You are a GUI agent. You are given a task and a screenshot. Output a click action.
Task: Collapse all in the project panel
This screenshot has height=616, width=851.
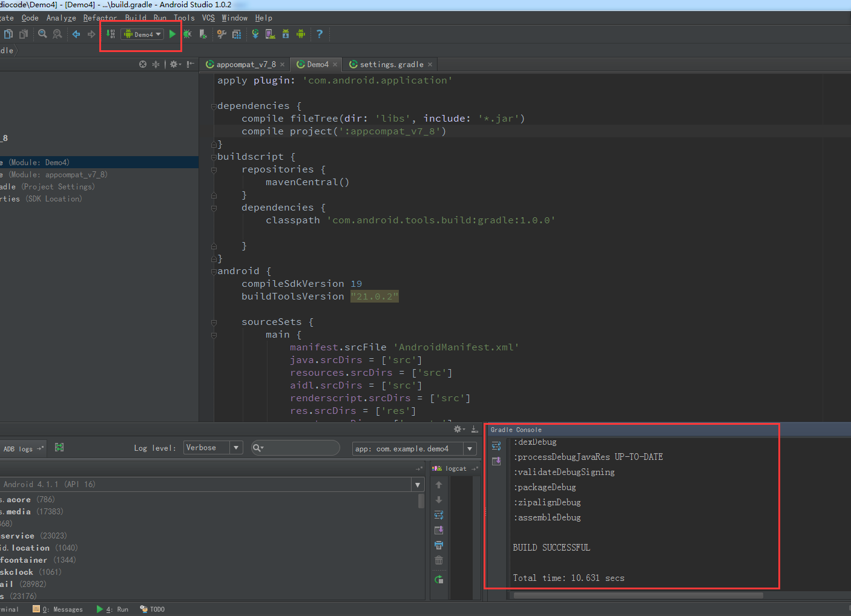156,64
